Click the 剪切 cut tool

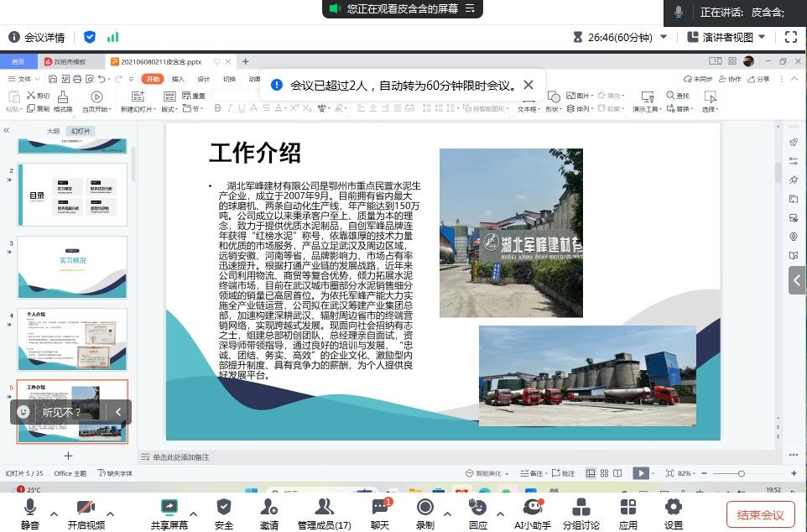pyautogui.click(x=38, y=96)
